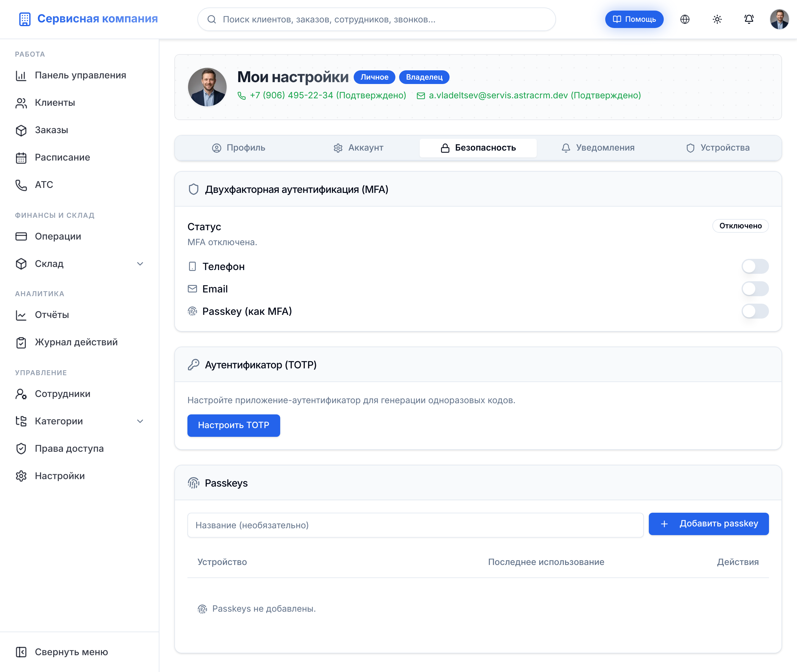Open Заказы section
Image resolution: width=797 pixels, height=672 pixels.
(79, 130)
